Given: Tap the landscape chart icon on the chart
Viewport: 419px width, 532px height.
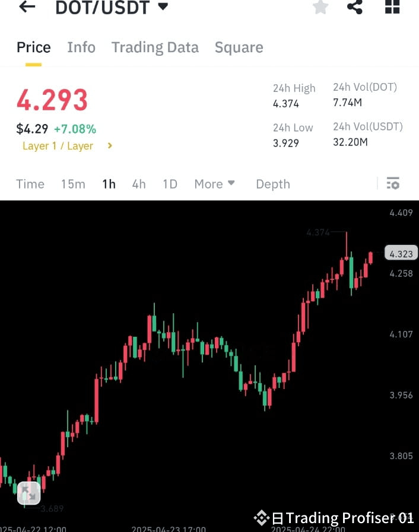Looking at the screenshot, I should pos(28,493).
